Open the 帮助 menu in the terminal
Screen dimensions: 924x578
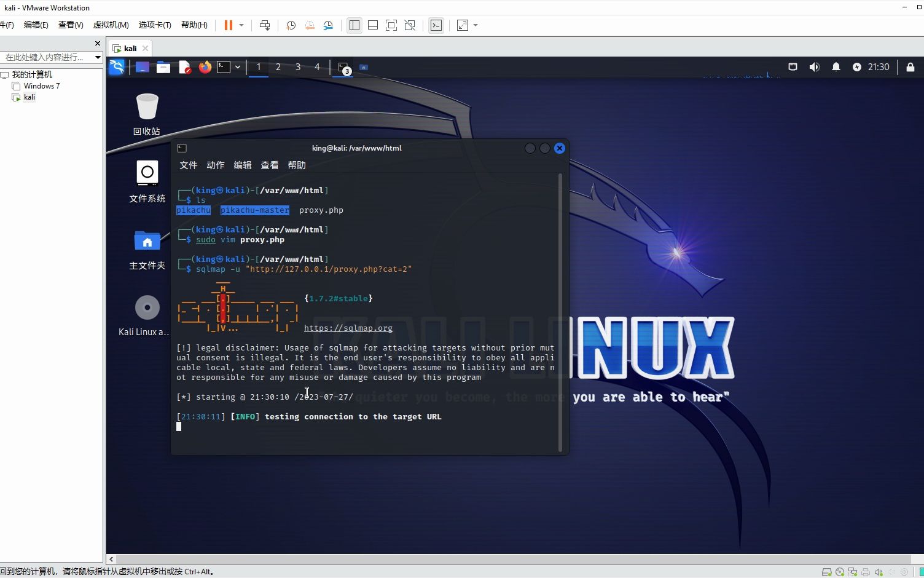coord(297,165)
